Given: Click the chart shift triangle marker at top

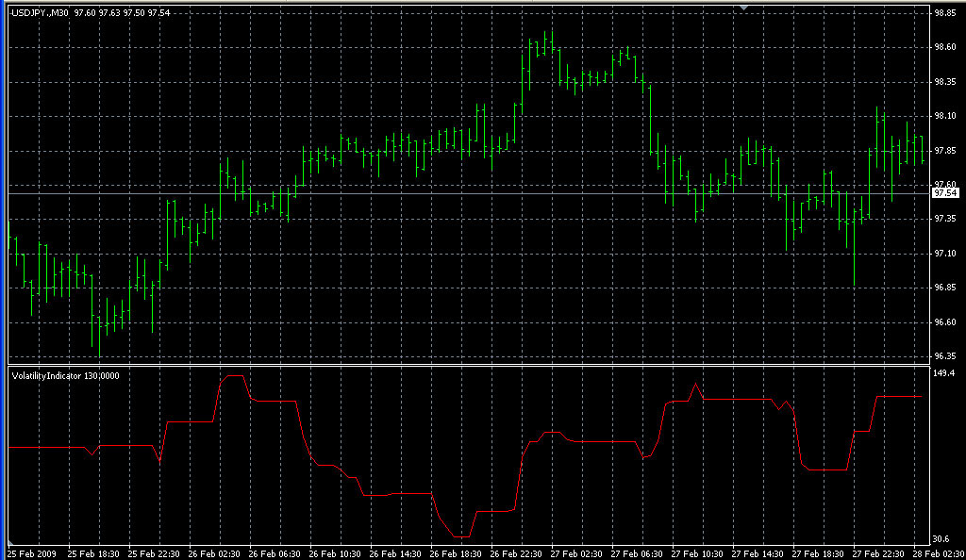Looking at the screenshot, I should 744,8.
